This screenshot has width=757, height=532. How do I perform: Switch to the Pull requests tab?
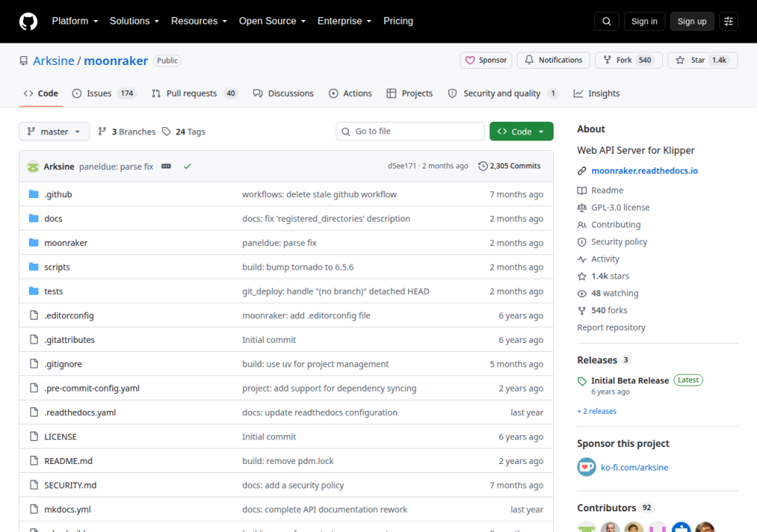(194, 93)
